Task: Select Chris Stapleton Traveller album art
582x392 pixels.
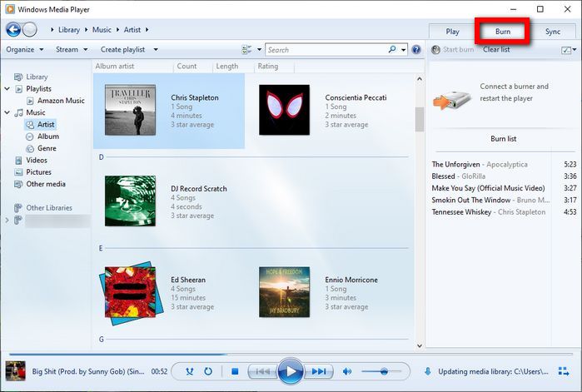Action: tap(130, 110)
